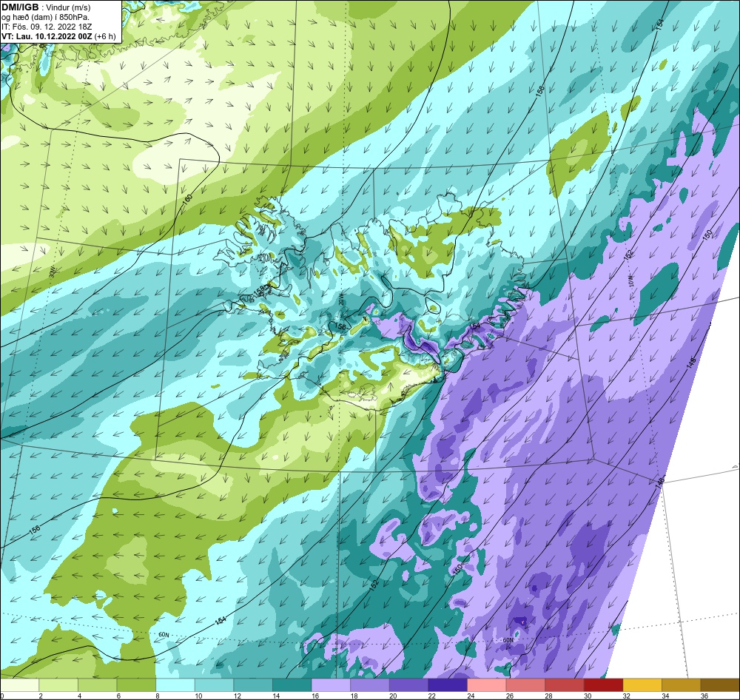Click the 18–20 m/s medium purple legend swatch

(370, 685)
